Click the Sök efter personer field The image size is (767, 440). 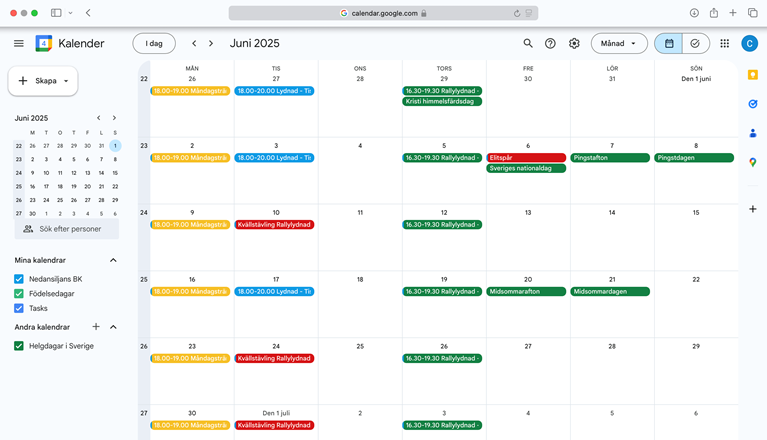(x=67, y=229)
